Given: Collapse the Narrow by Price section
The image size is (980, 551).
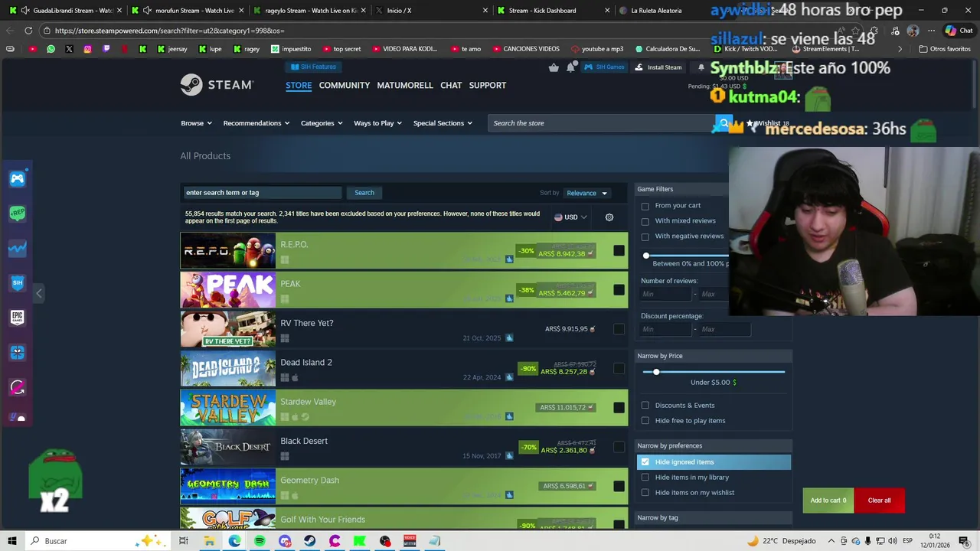Looking at the screenshot, I should pos(714,356).
